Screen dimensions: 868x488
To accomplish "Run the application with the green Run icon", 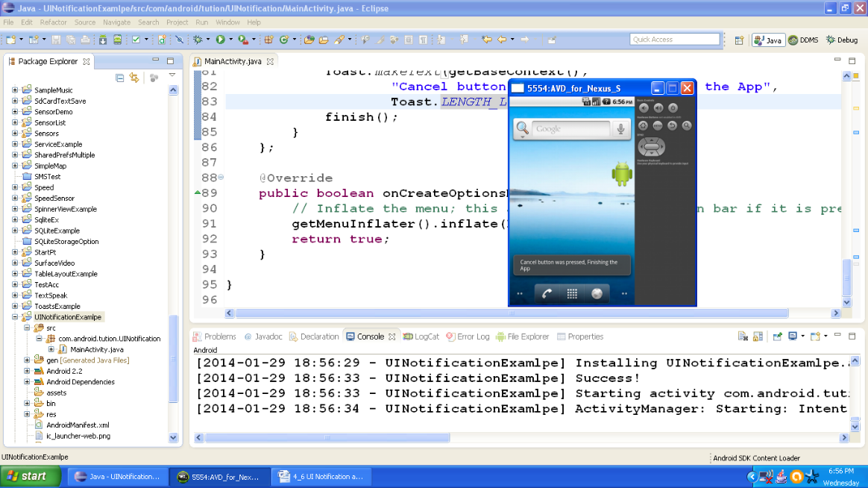I will (x=219, y=39).
